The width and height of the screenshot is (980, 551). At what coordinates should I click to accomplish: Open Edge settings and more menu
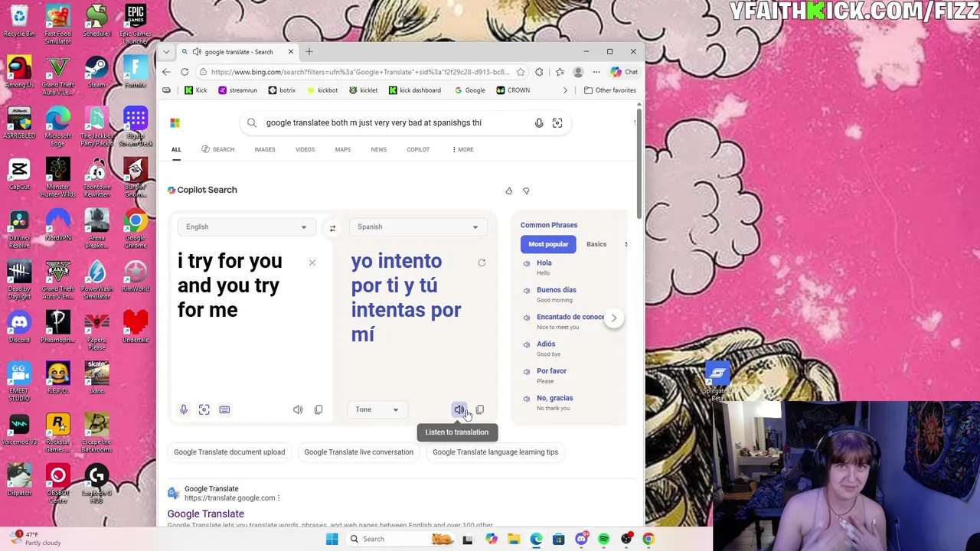tap(596, 72)
